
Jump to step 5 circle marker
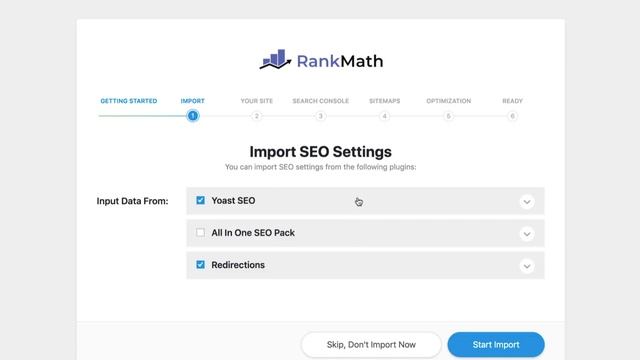449,116
